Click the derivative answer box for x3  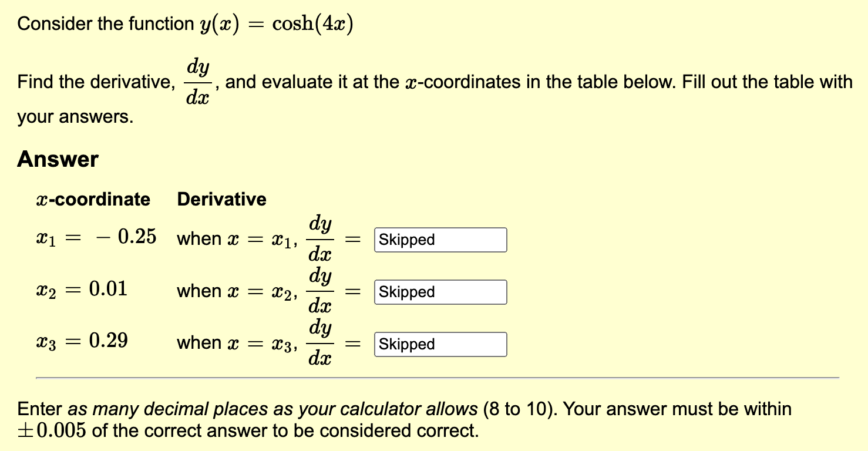[x=440, y=344]
